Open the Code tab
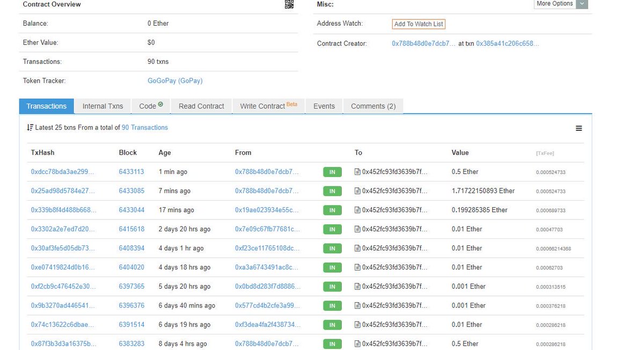Viewport: 644px width, 350px height. click(x=151, y=106)
